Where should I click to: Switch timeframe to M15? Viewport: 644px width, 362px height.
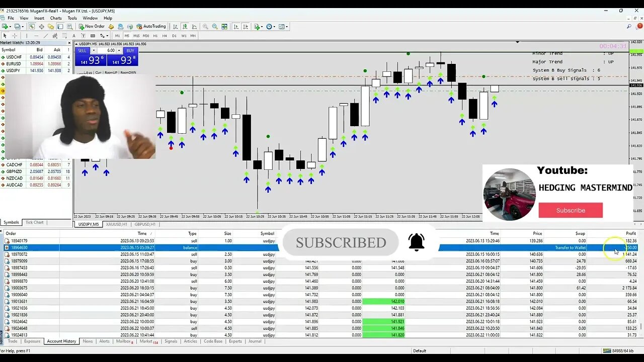(x=136, y=36)
